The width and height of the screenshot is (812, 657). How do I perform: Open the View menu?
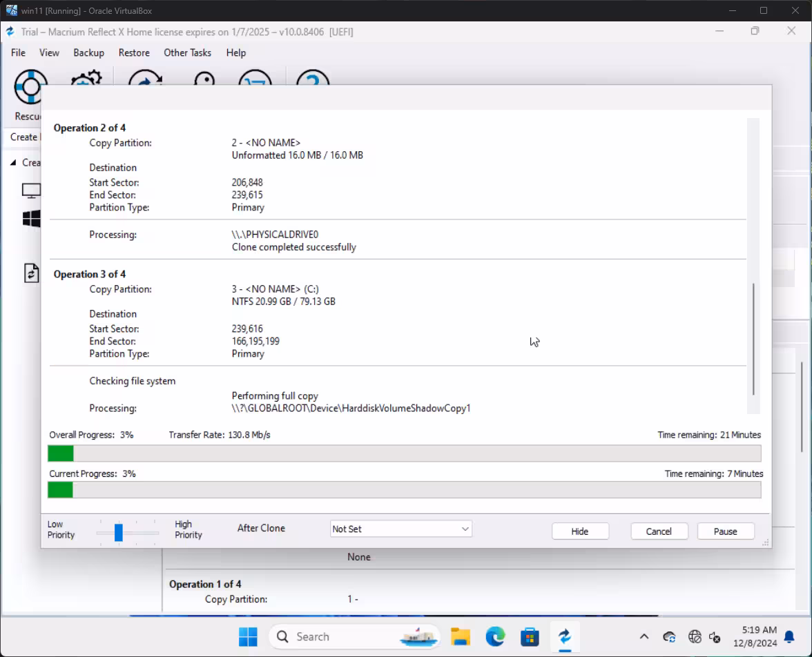pos(49,52)
